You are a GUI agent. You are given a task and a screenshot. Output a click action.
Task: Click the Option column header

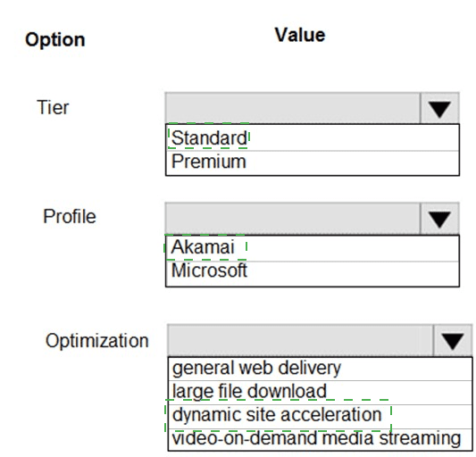55,40
